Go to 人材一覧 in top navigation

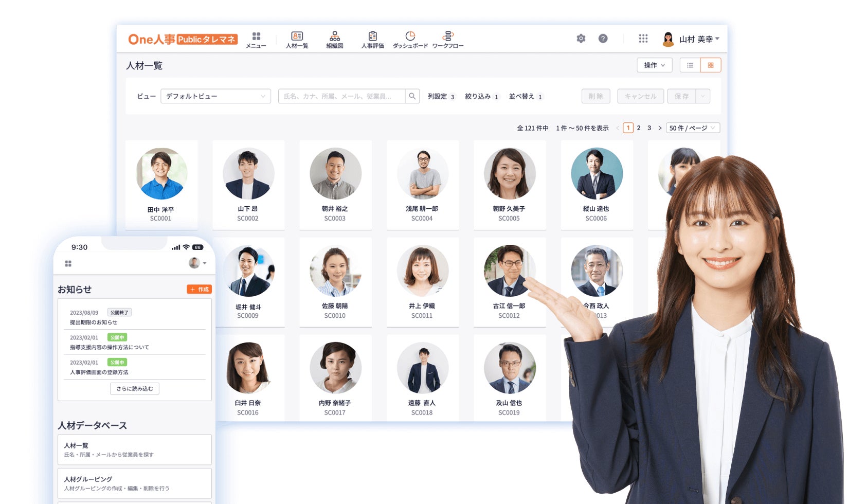pos(297,40)
